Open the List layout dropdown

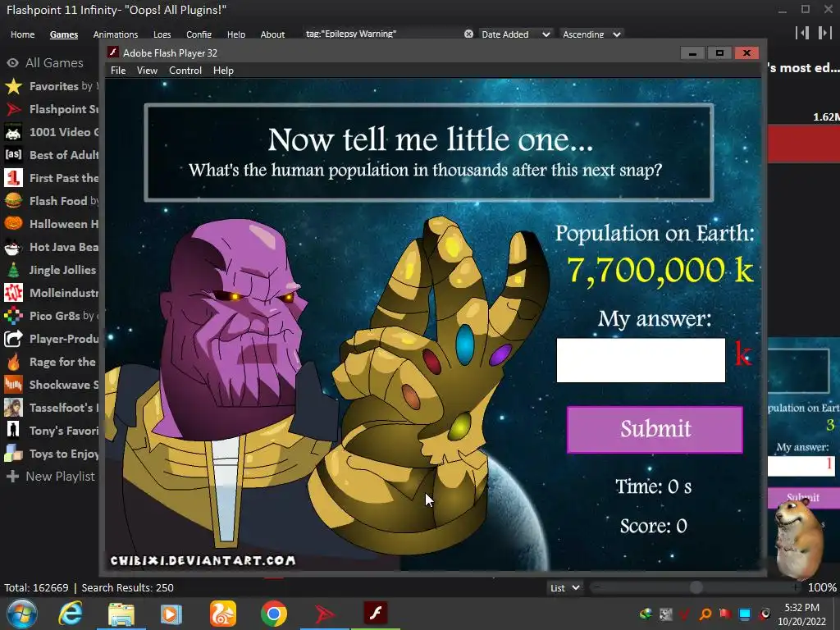point(565,587)
